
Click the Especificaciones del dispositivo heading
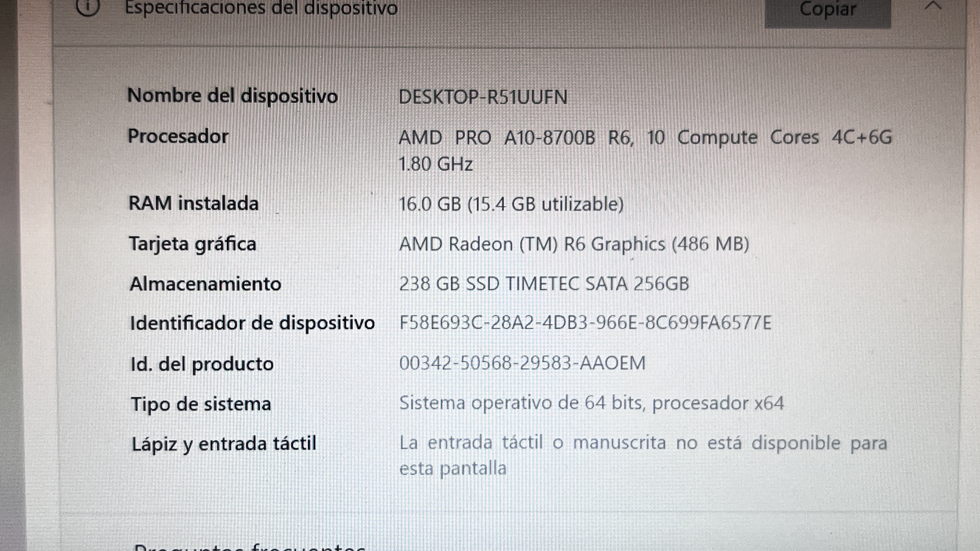[261, 8]
